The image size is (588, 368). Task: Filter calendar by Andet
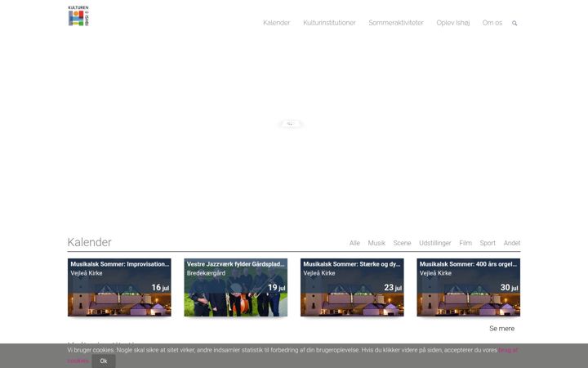click(x=512, y=243)
